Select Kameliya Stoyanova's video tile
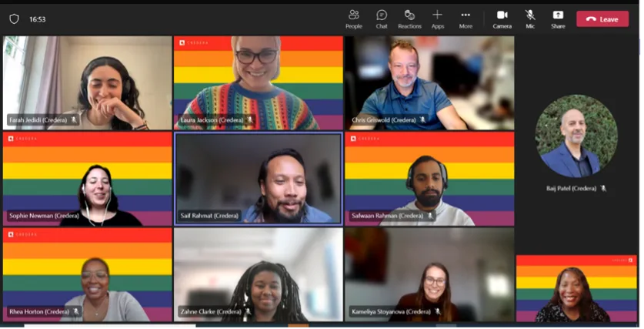This screenshot has height=329, width=644. [429, 275]
